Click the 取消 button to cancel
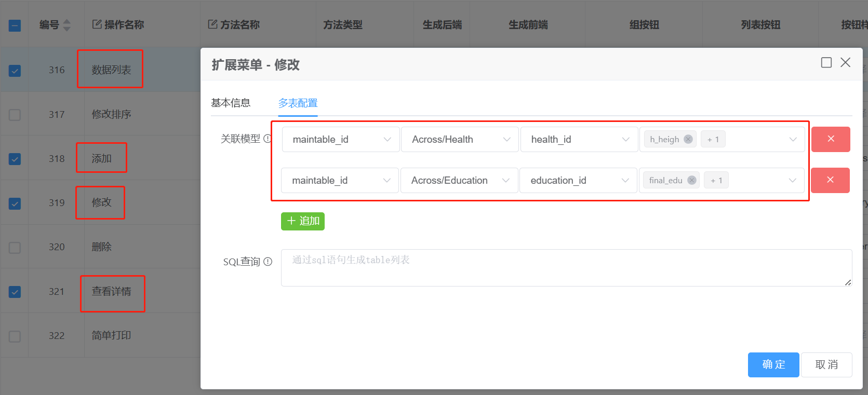The image size is (868, 395). pos(826,365)
